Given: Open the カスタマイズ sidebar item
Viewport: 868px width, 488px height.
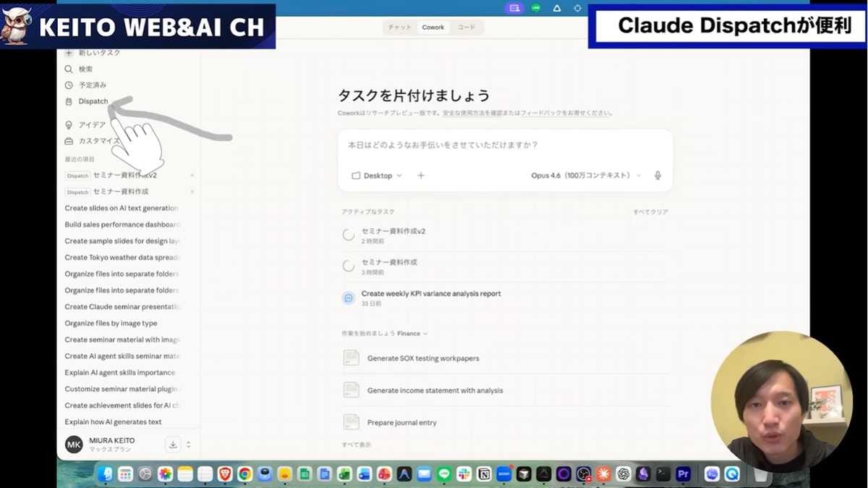Looking at the screenshot, I should (98, 141).
